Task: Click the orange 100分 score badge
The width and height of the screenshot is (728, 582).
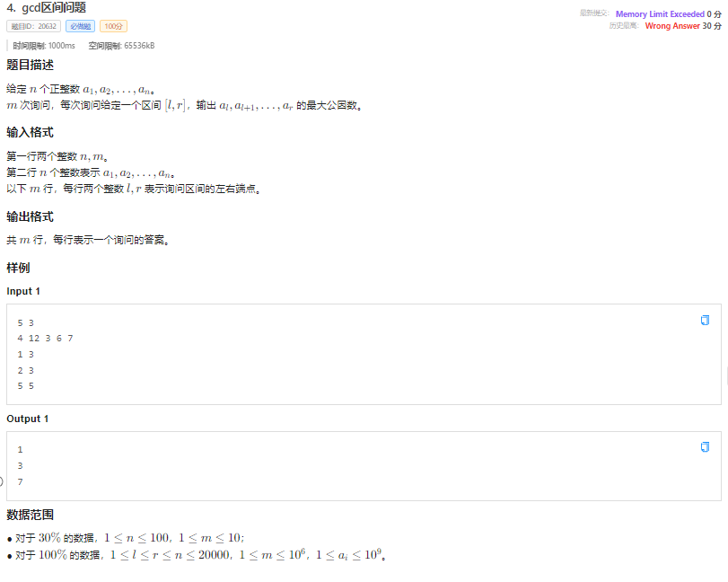Action: coord(113,26)
